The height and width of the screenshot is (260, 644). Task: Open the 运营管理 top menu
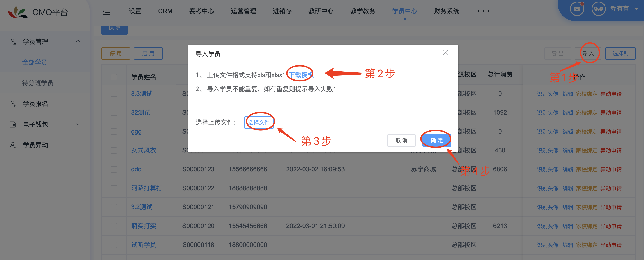243,11
